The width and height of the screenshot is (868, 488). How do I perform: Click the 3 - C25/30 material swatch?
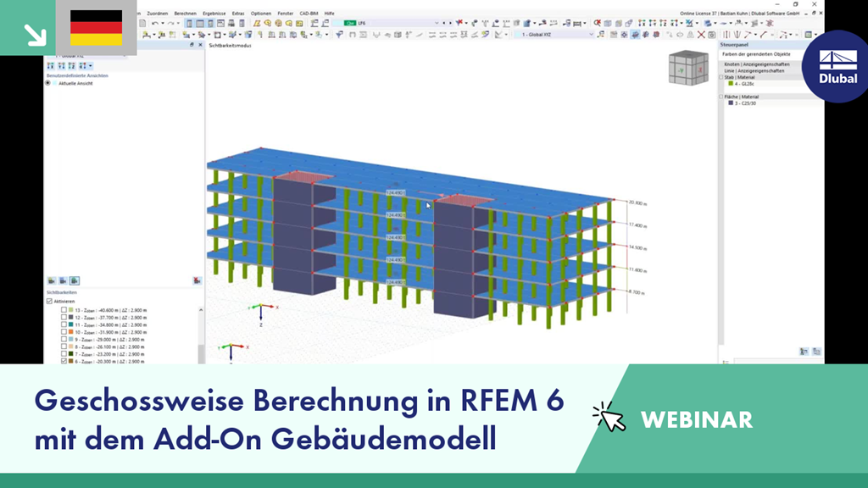(x=731, y=103)
